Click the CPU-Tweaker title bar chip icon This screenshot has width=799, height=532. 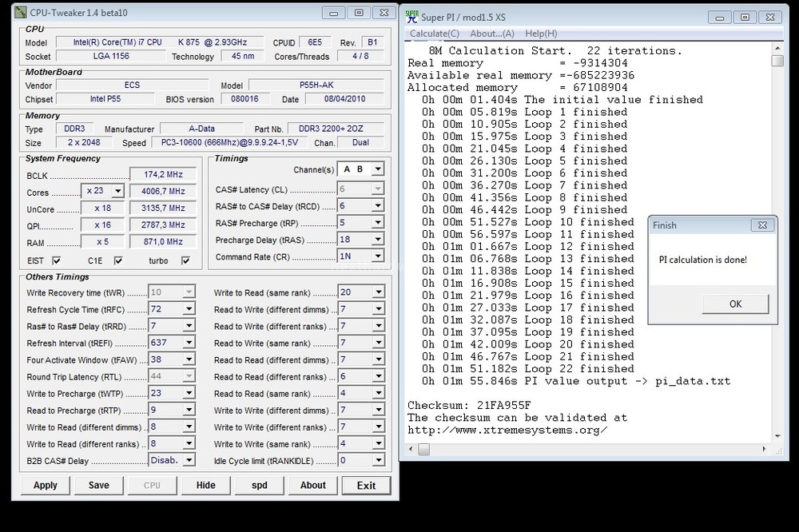point(21,12)
